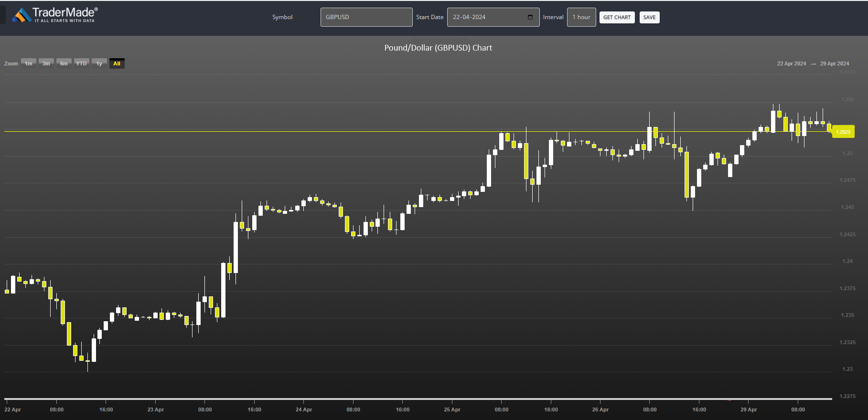Click the Start Date label
The image size is (868, 420).
(x=430, y=17)
